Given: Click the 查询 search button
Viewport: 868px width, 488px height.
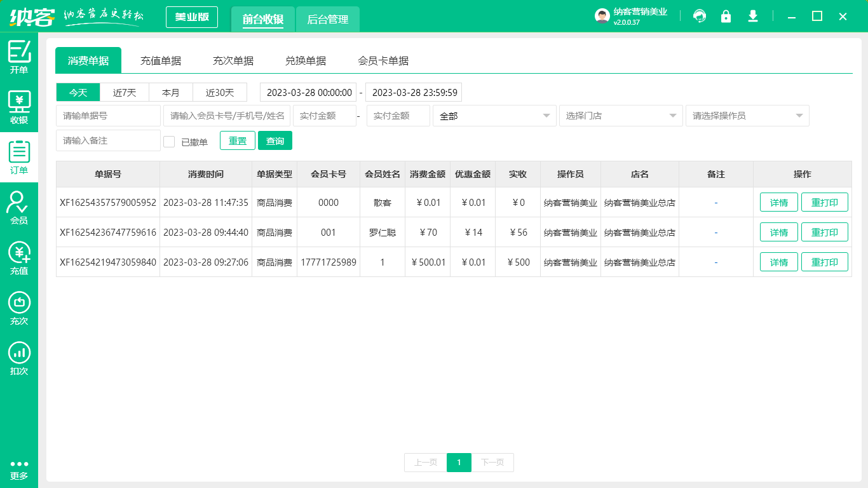Looking at the screenshot, I should tap(275, 140).
